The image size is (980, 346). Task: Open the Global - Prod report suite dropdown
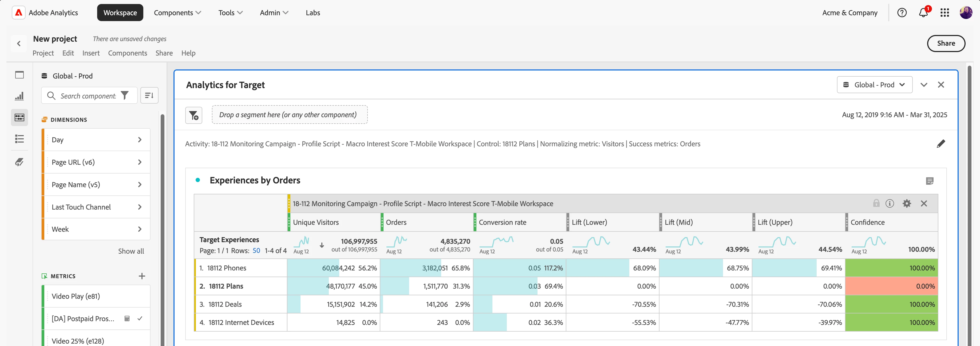tap(874, 85)
